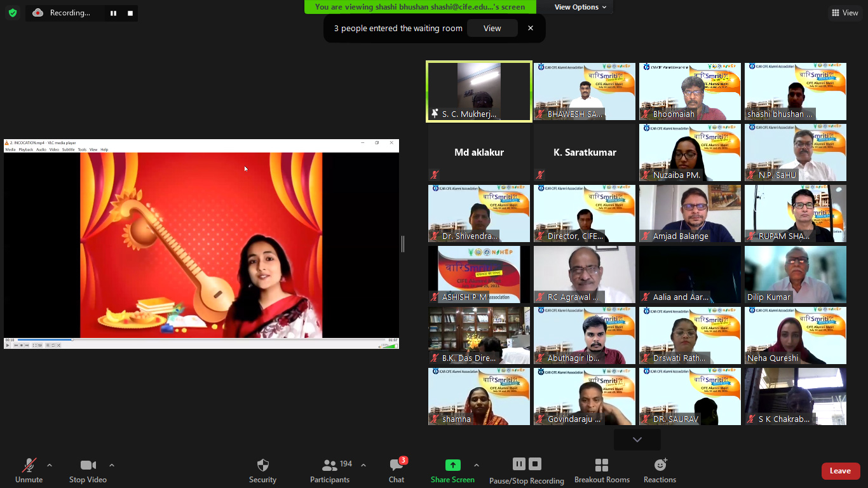Open the Chat panel

point(397,471)
